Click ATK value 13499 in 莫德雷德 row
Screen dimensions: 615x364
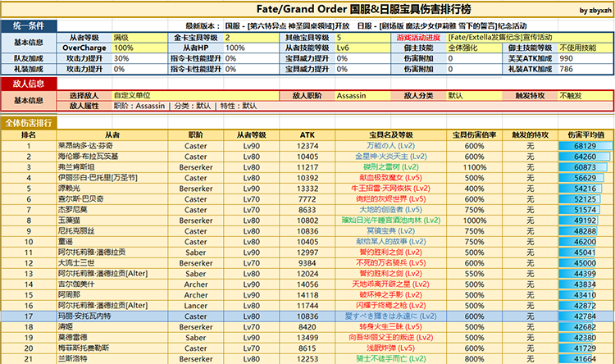[x=307, y=337]
